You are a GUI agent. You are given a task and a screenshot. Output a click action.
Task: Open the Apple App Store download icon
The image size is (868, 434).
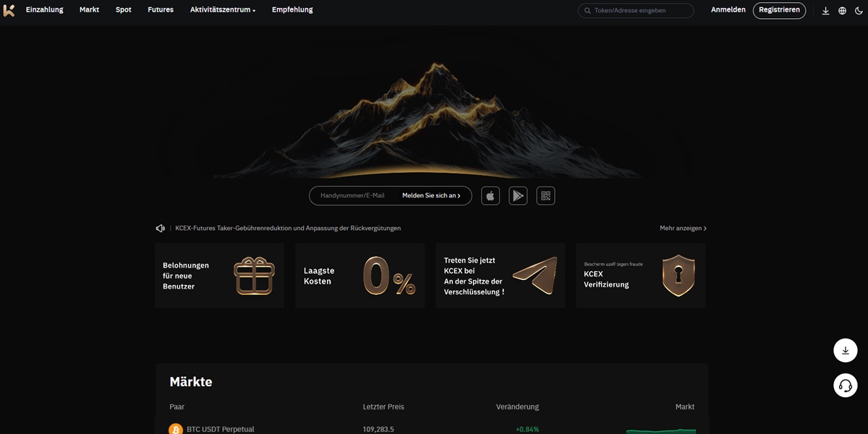(x=490, y=196)
